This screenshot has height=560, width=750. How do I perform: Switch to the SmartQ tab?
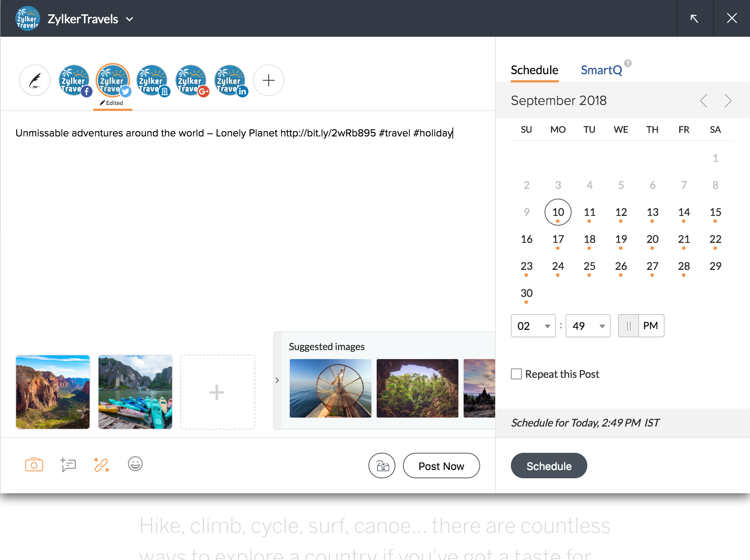pos(601,70)
